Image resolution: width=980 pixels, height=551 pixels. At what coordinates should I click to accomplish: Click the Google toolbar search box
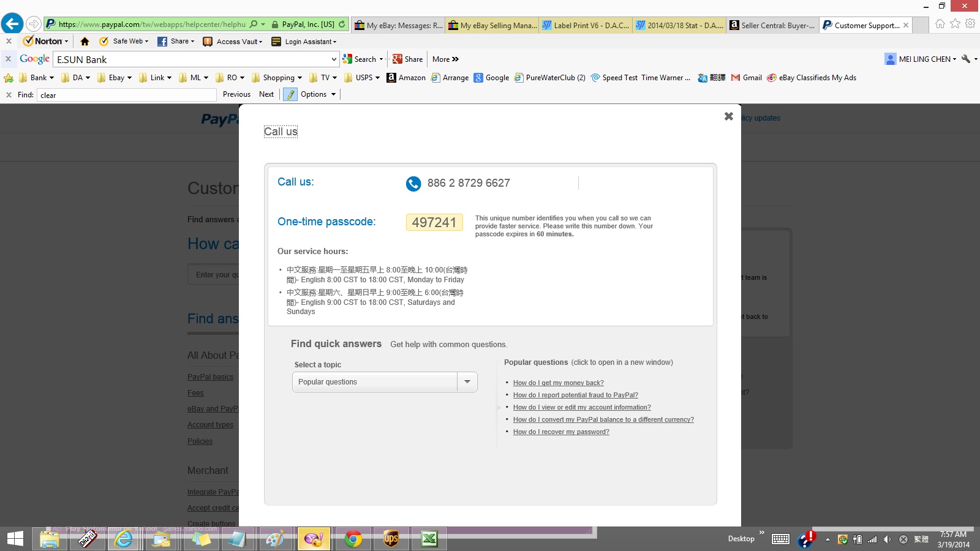tap(191, 59)
